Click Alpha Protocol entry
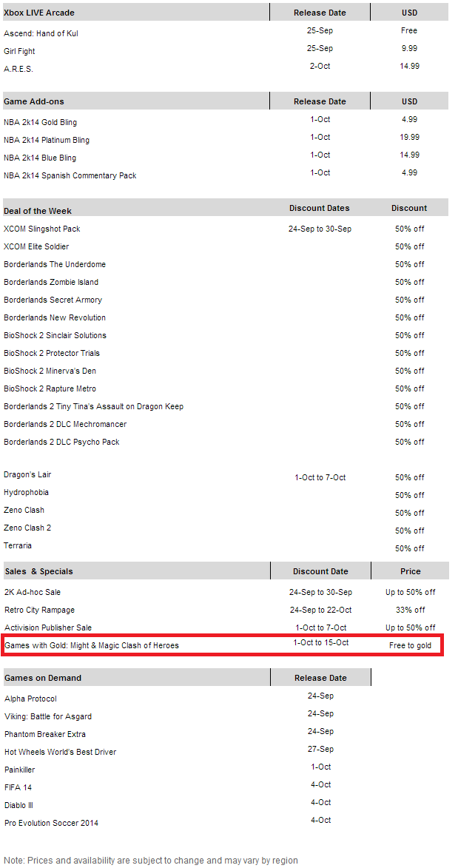 point(30,699)
